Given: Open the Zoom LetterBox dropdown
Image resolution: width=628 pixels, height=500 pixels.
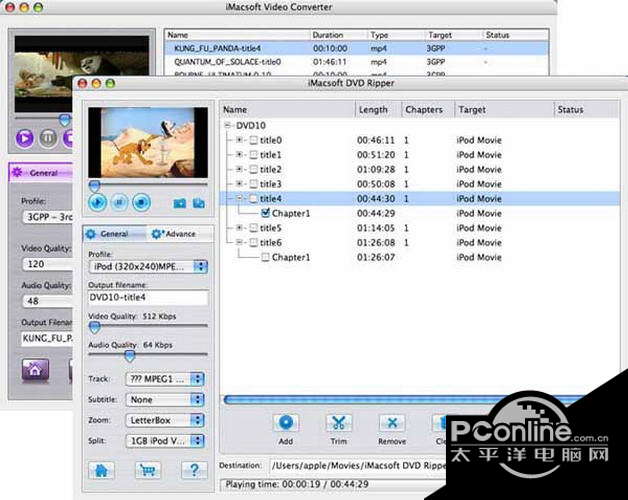Looking at the screenshot, I should click(x=165, y=420).
